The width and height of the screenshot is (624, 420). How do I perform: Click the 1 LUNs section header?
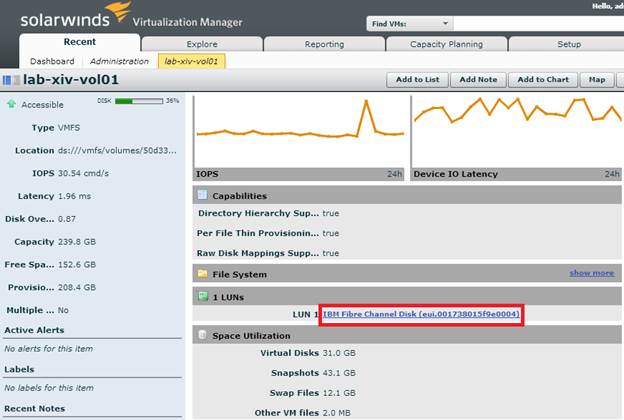(x=407, y=297)
